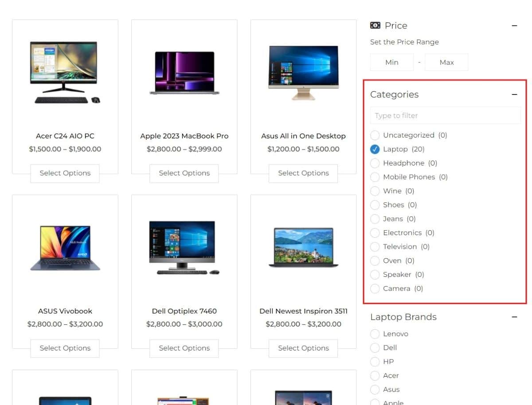
Task: Select the Asus brand filter
Action: [375, 389]
